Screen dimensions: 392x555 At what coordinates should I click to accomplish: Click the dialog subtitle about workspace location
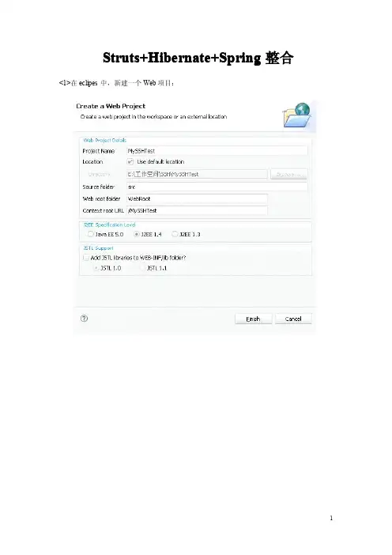coord(153,116)
